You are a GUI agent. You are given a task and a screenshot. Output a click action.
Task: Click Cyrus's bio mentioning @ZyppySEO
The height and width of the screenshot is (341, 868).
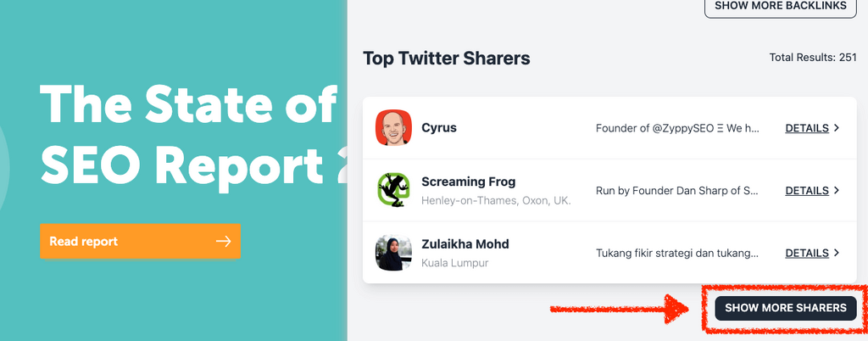678,128
